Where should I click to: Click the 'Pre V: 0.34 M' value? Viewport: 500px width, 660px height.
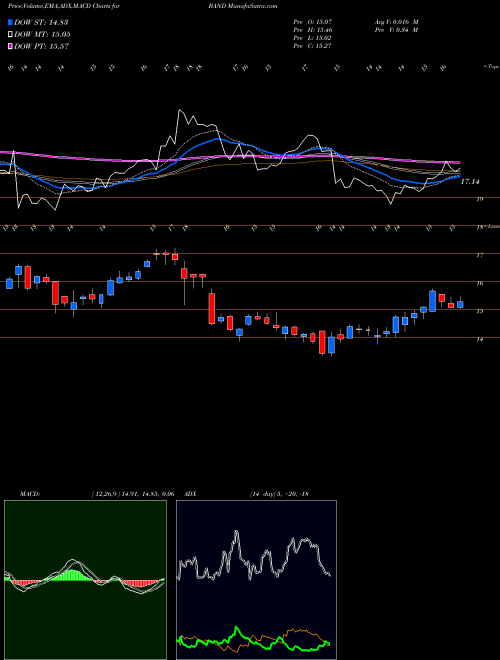click(396, 30)
